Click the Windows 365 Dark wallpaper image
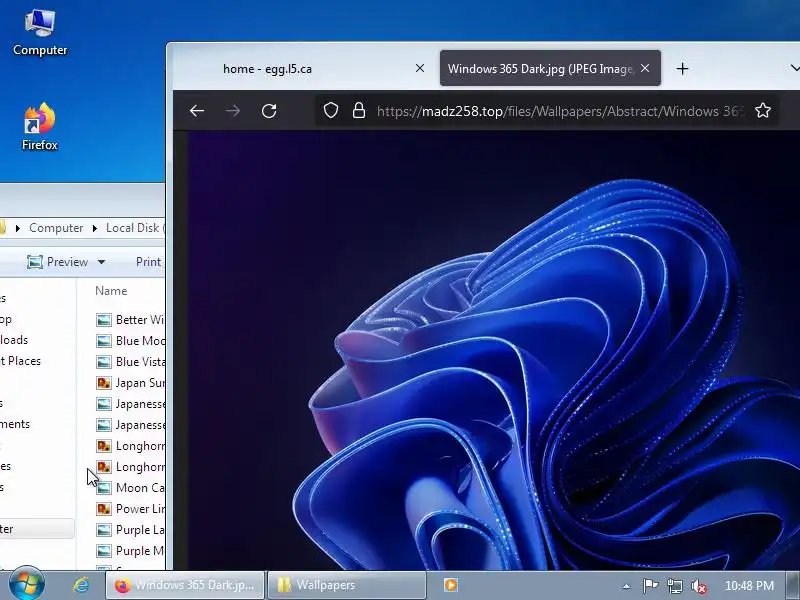The image size is (800, 600). coord(493,350)
